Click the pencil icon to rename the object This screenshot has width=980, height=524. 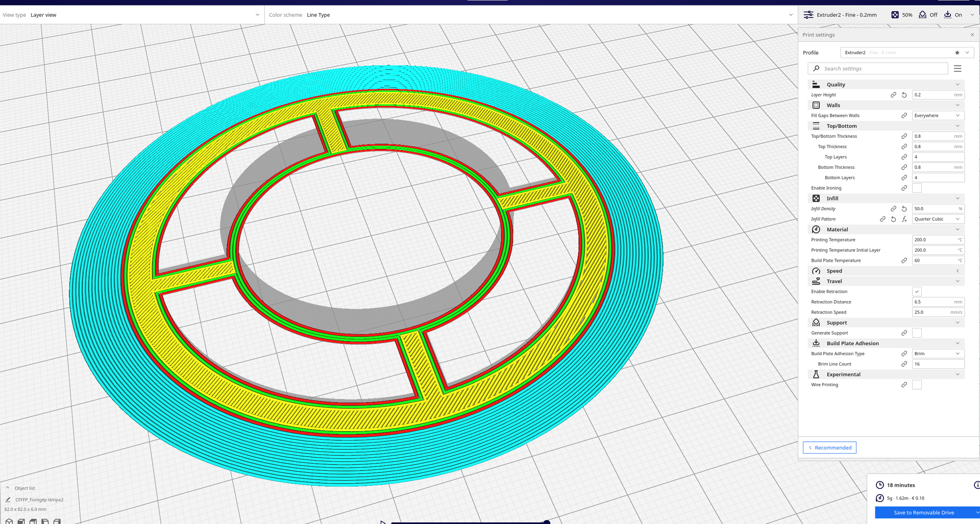point(8,500)
